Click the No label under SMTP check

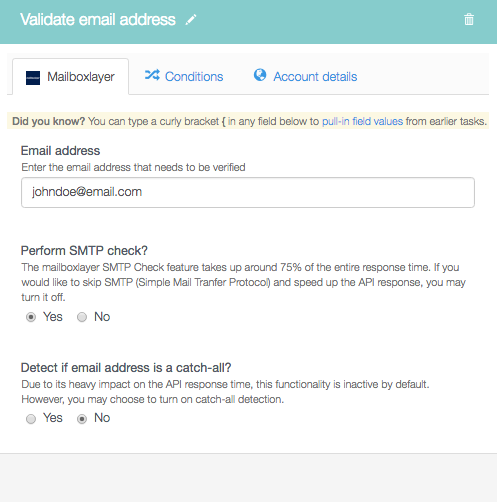pyautogui.click(x=102, y=317)
